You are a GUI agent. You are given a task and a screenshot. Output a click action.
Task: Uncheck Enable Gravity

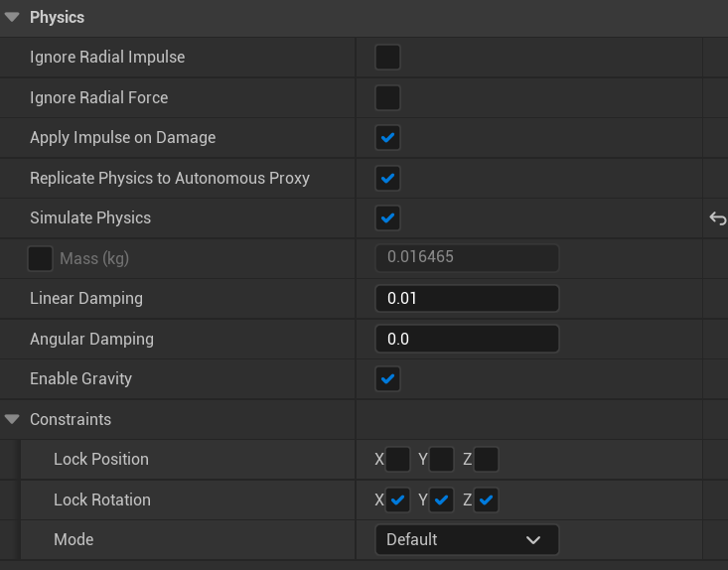[387, 379]
